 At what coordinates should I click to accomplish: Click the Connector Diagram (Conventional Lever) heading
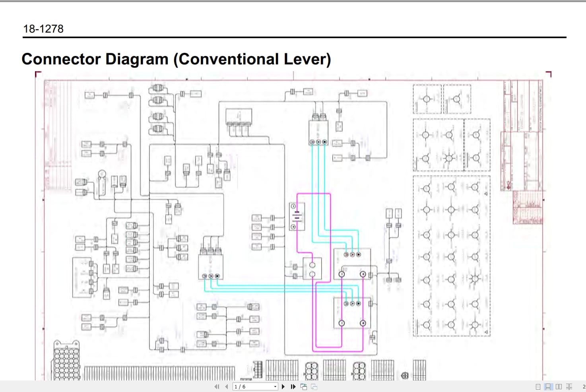[176, 59]
